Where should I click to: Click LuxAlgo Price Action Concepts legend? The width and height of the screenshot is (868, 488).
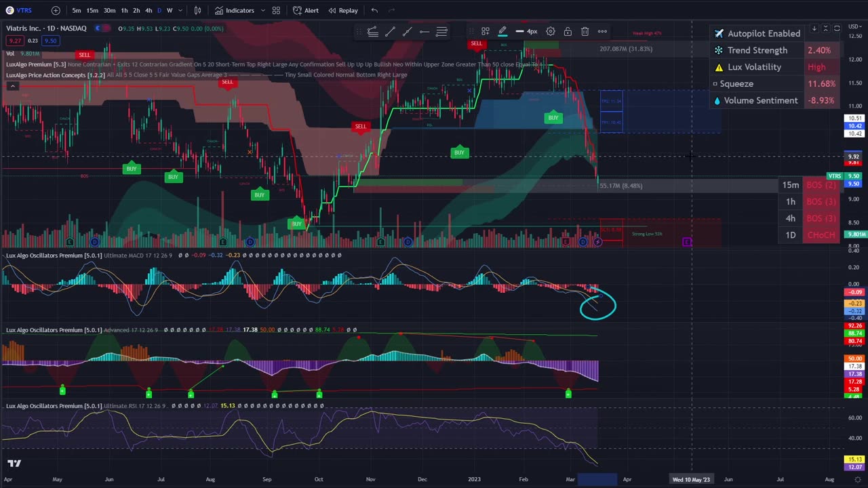[56, 75]
